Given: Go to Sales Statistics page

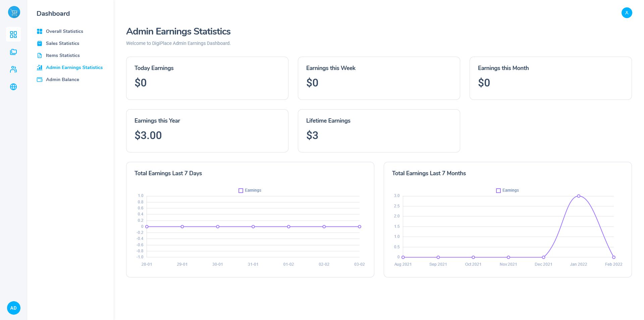Looking at the screenshot, I should tap(62, 43).
